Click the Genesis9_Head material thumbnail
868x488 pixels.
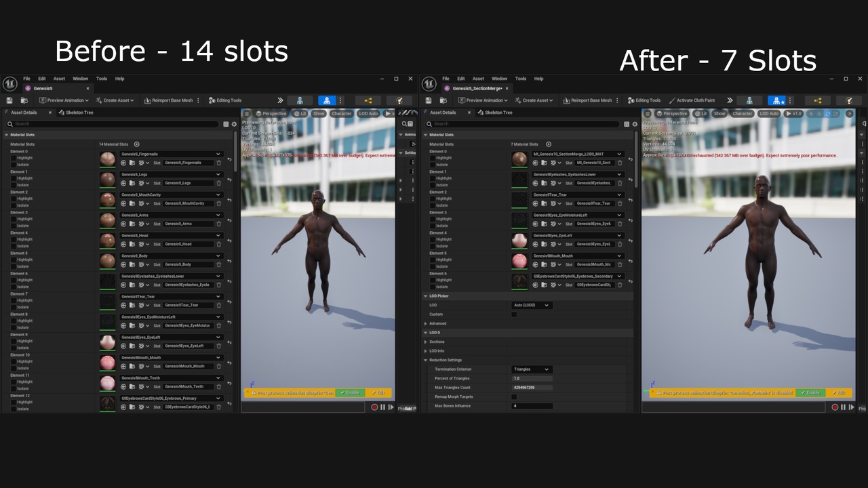(107, 240)
